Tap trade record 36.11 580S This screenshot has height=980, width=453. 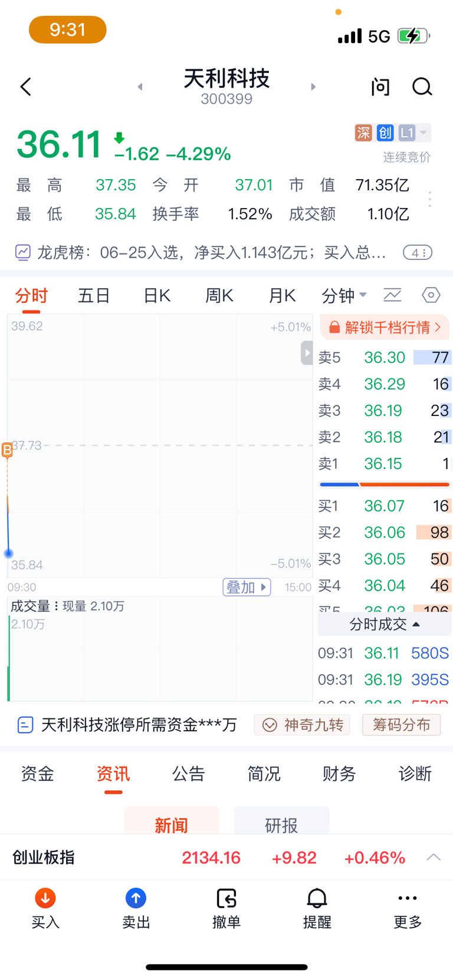(383, 653)
